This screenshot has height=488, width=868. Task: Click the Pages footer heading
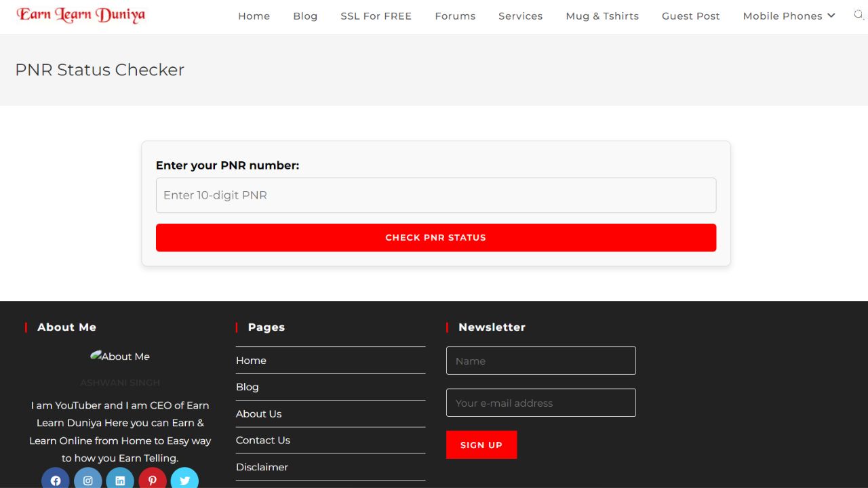(x=267, y=327)
